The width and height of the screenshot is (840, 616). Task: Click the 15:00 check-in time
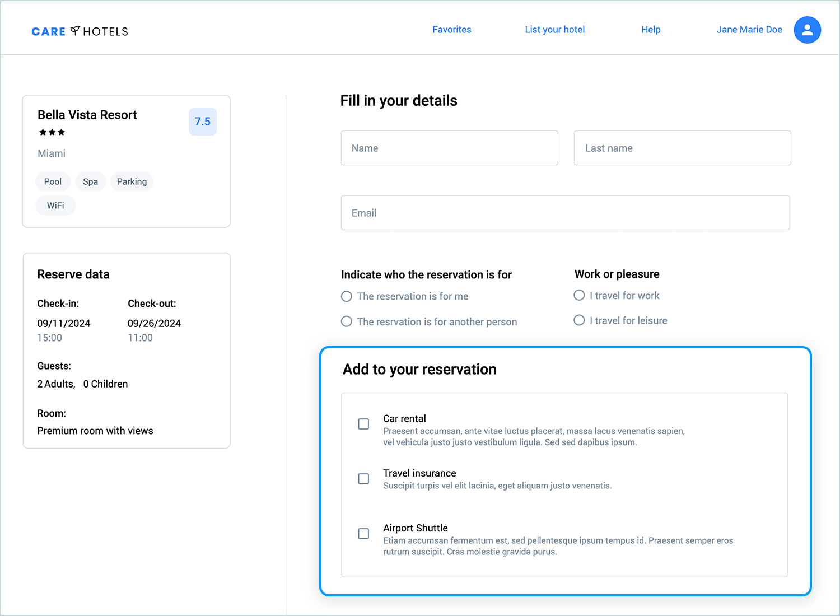[50, 338]
